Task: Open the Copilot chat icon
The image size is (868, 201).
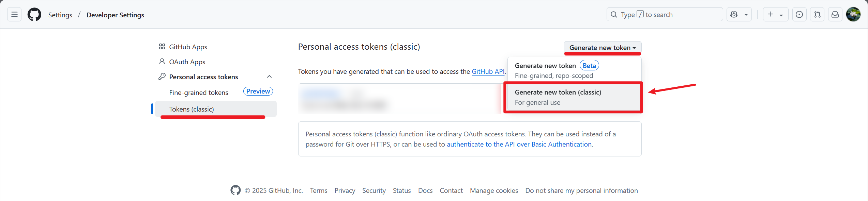Action: [x=734, y=15]
